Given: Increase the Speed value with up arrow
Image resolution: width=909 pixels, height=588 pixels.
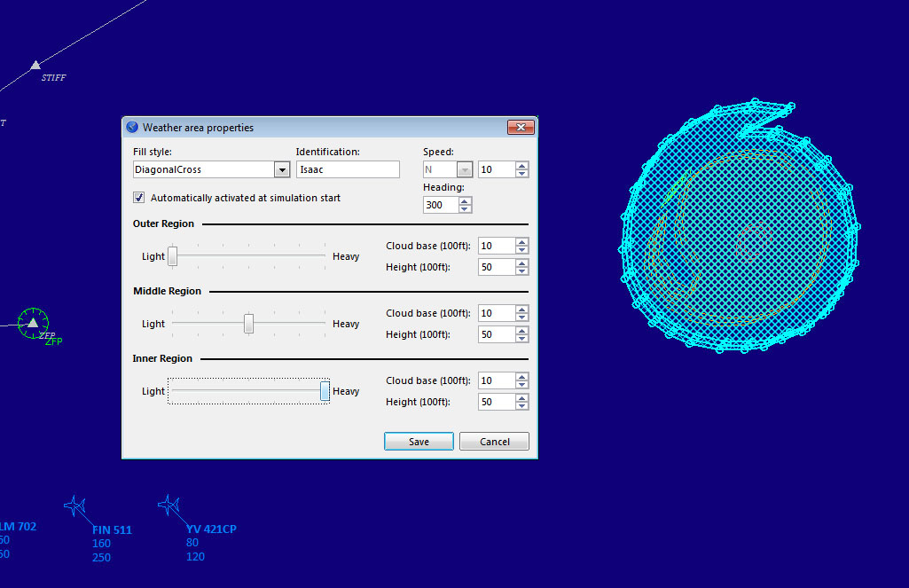Looking at the screenshot, I should [522, 166].
